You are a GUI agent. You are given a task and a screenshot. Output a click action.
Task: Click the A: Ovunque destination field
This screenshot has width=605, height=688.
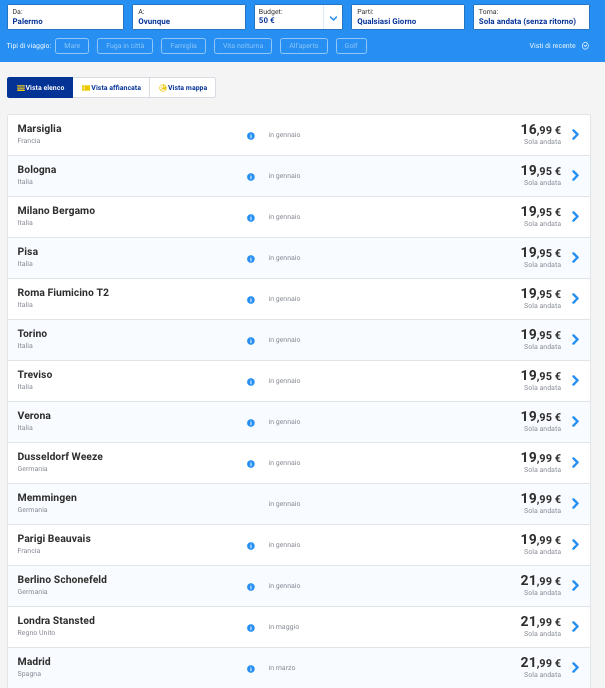coord(188,17)
